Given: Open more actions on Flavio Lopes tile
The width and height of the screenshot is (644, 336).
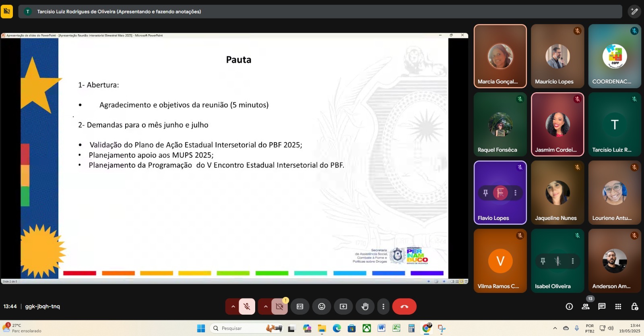Looking at the screenshot, I should pyautogui.click(x=515, y=193).
